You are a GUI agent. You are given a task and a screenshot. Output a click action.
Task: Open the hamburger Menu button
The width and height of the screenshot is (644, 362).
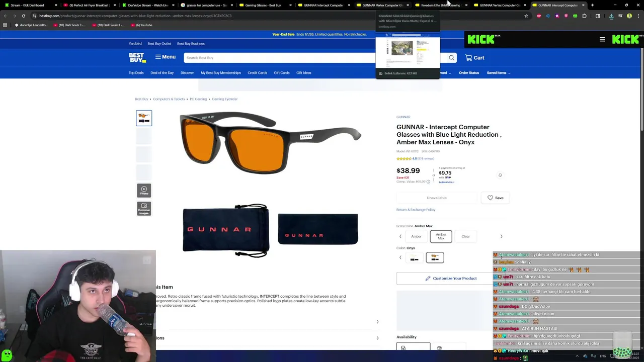coord(165,57)
